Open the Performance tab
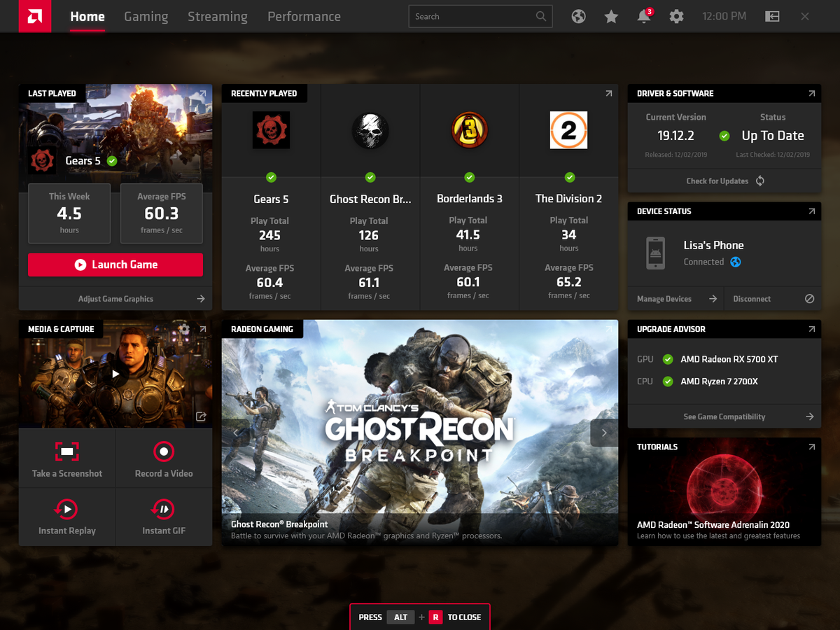Image resolution: width=840 pixels, height=630 pixels. click(304, 16)
